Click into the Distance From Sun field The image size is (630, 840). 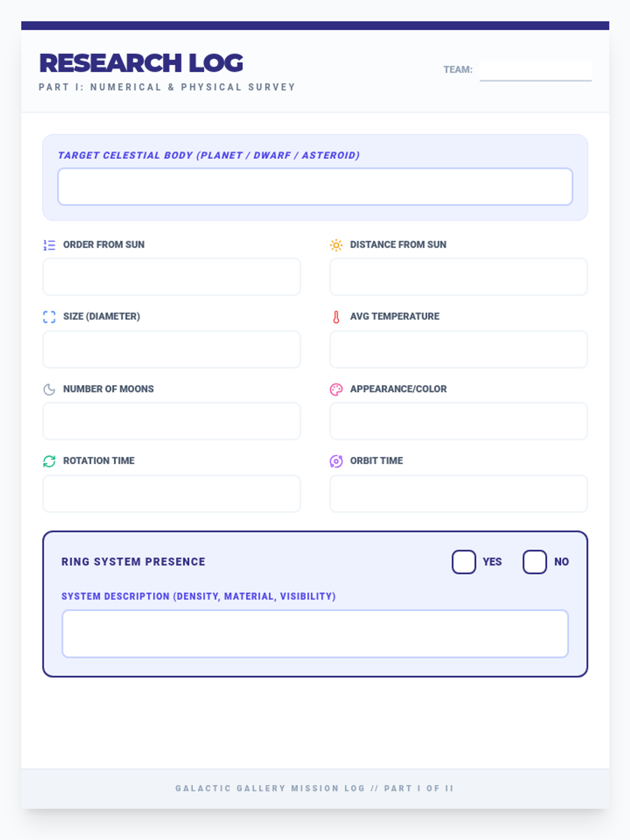(459, 277)
